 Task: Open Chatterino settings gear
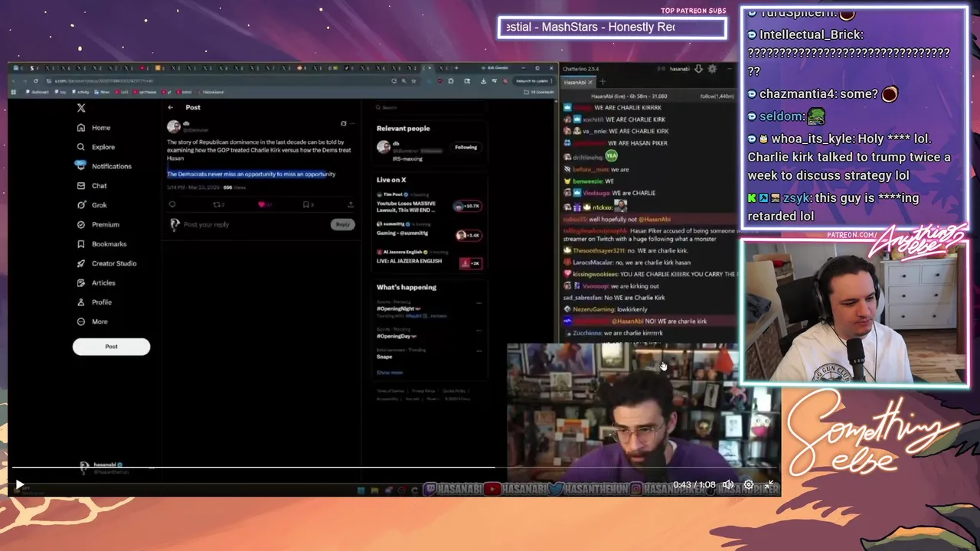pyautogui.click(x=712, y=69)
